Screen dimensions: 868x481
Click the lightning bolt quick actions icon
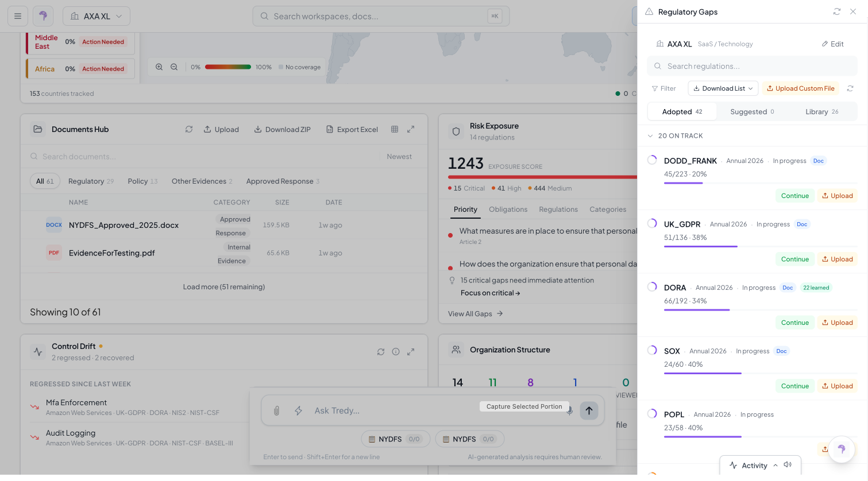[298, 410]
